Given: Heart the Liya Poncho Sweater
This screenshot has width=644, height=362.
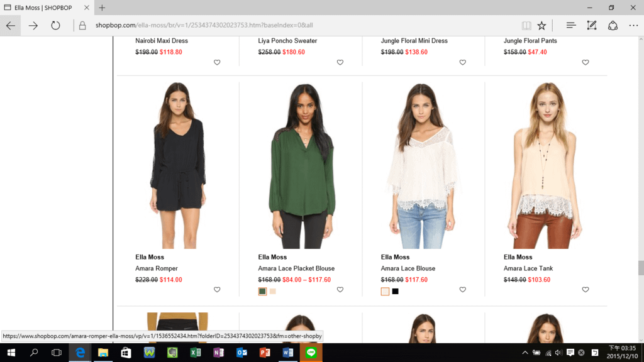Looking at the screenshot, I should (x=340, y=62).
